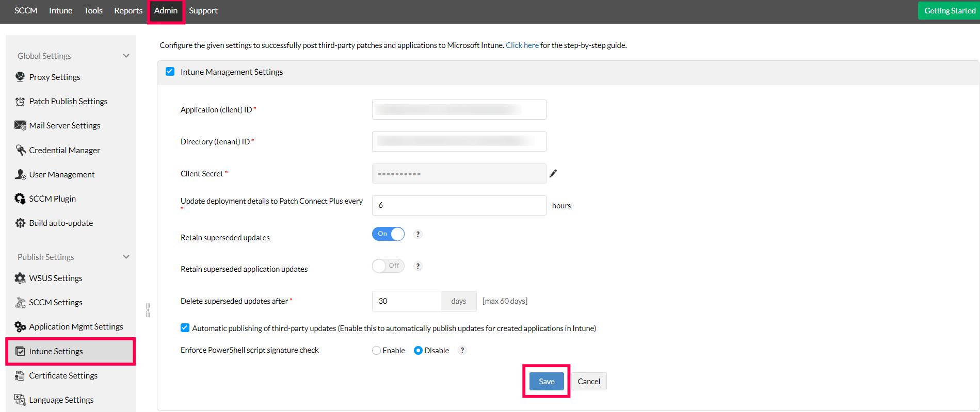Cancel the Intune settings changes
Viewport: 980px width, 412px height.
[x=588, y=381]
